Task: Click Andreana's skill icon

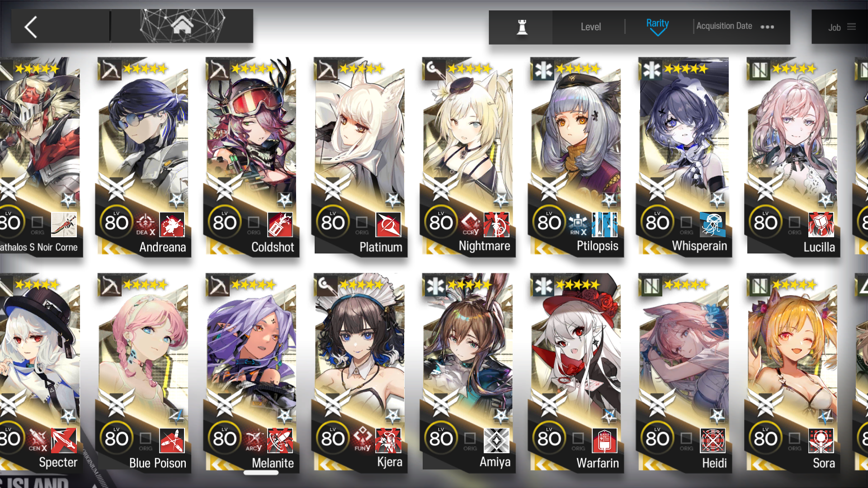Action: click(172, 225)
